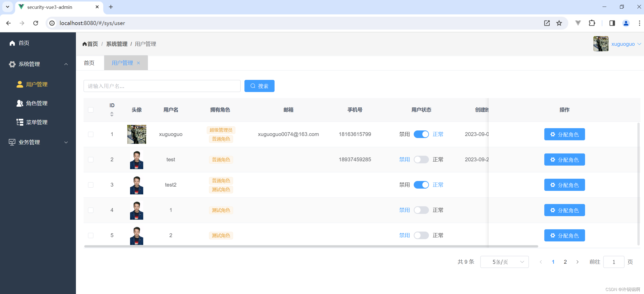Open 菜单管理 in the sidebar
This screenshot has height=294, width=644.
coord(38,122)
